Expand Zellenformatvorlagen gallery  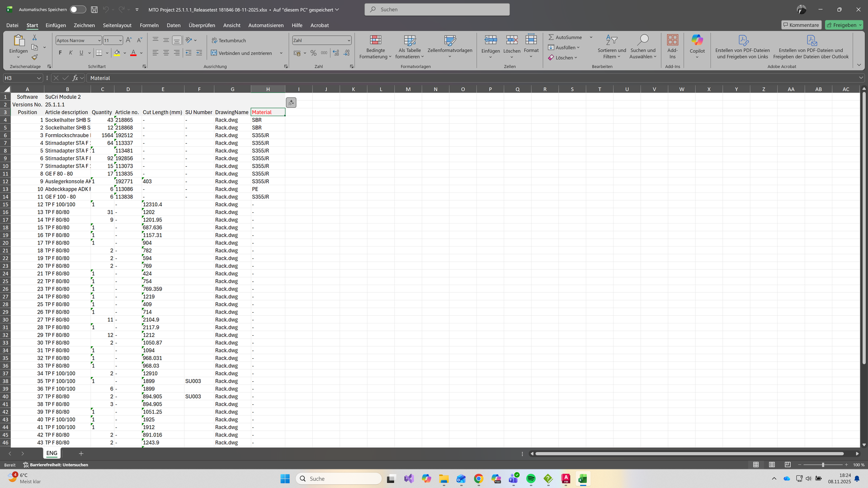450,47
